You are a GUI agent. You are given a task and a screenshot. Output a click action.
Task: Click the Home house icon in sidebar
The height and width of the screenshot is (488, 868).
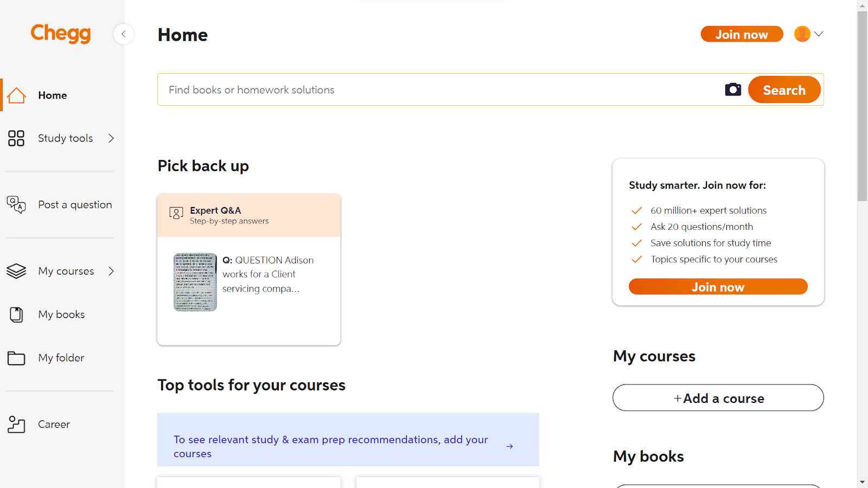(x=16, y=95)
